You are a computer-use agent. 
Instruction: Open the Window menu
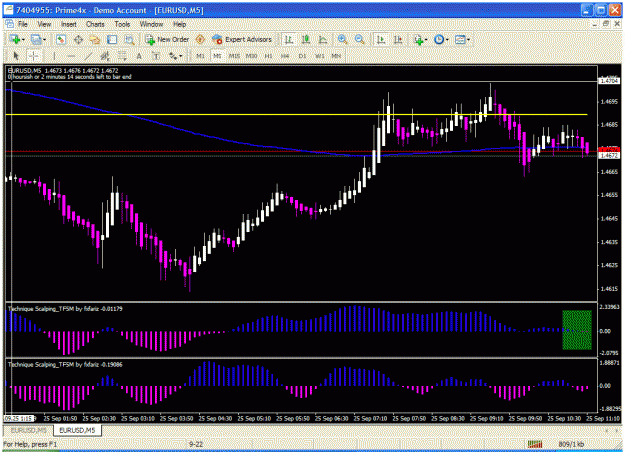(151, 24)
